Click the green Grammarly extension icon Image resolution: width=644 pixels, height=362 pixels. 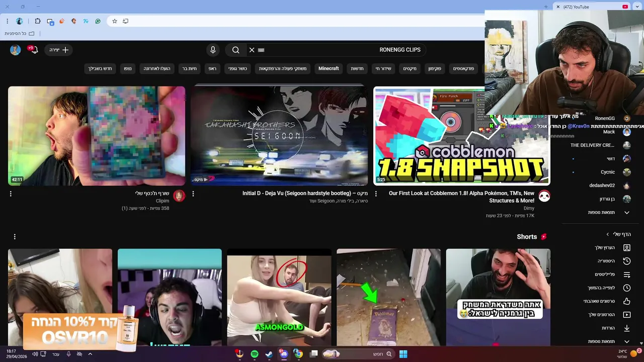(x=98, y=21)
